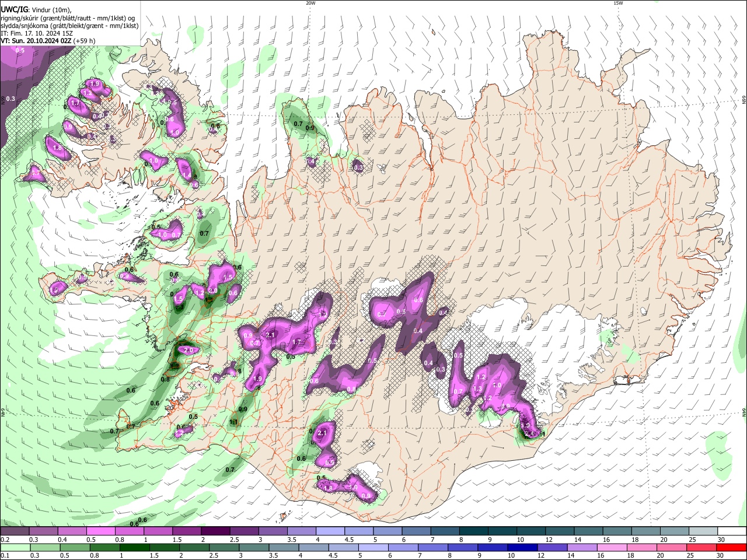
Task: Select the 'slydda/snjókoma' legend description line
Action: 69,26
